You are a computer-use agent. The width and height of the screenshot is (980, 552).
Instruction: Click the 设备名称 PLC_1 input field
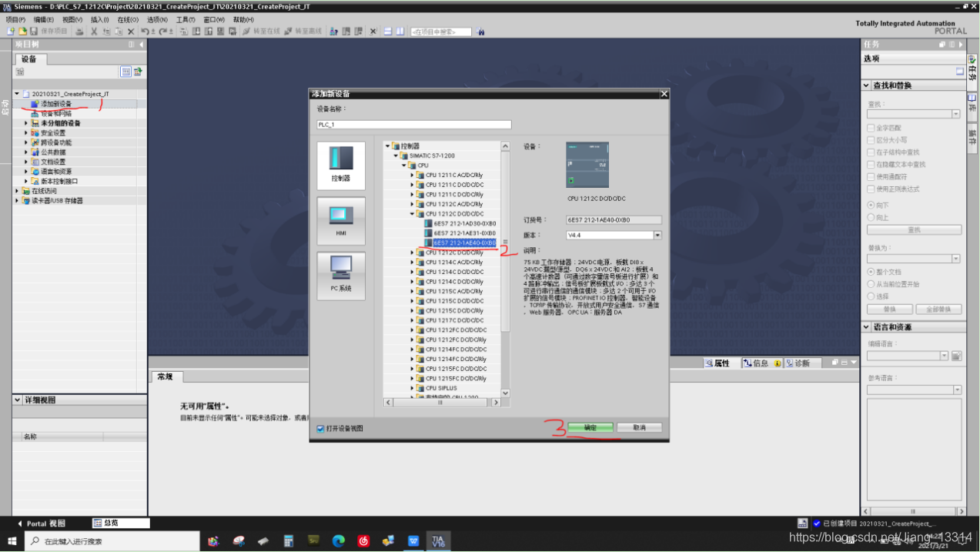coord(414,125)
